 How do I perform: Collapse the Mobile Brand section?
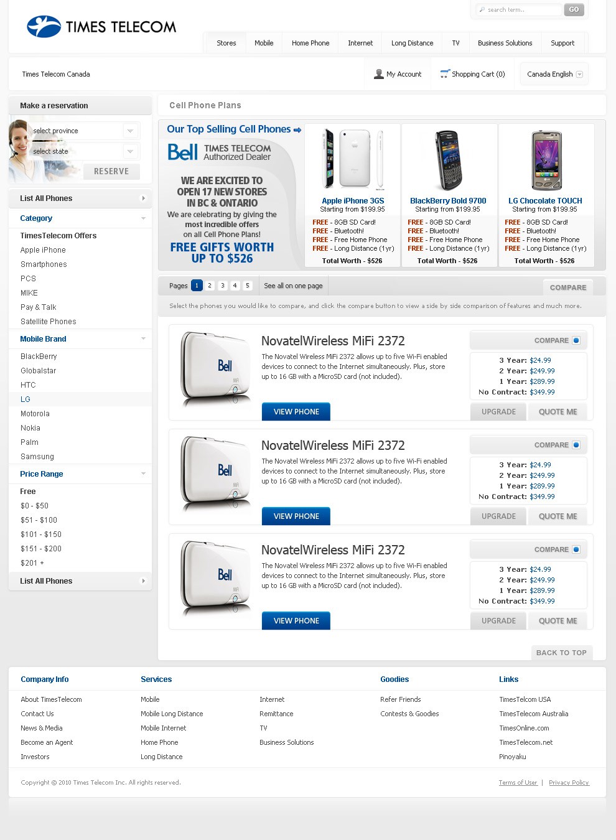tap(143, 338)
